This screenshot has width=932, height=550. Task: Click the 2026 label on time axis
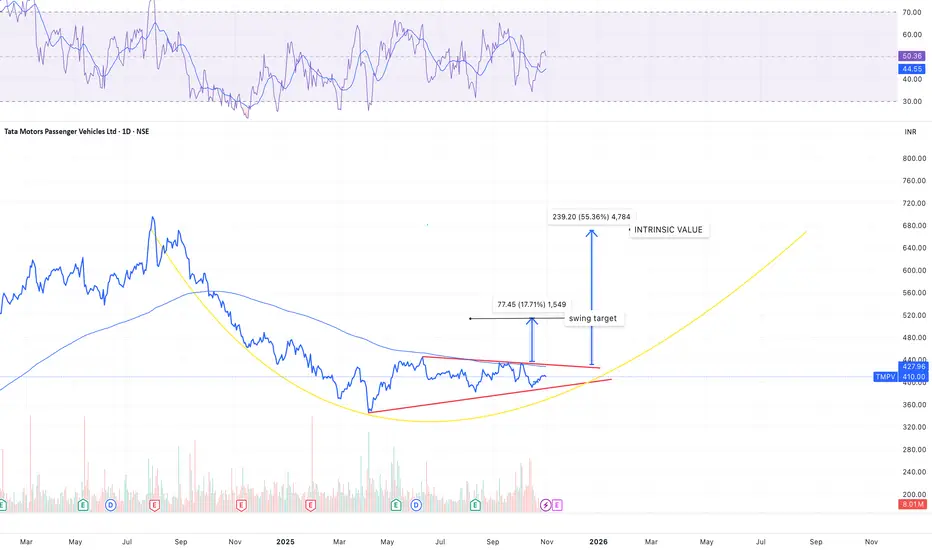pyautogui.click(x=598, y=542)
